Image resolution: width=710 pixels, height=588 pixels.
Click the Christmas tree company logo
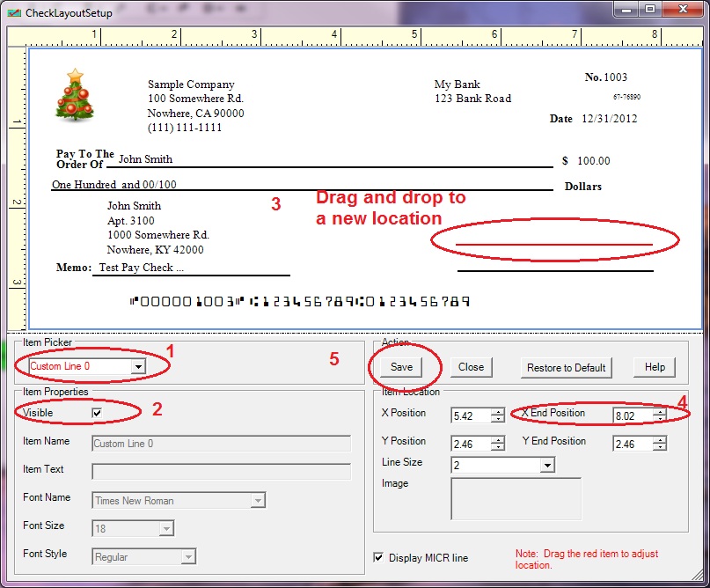coord(75,95)
